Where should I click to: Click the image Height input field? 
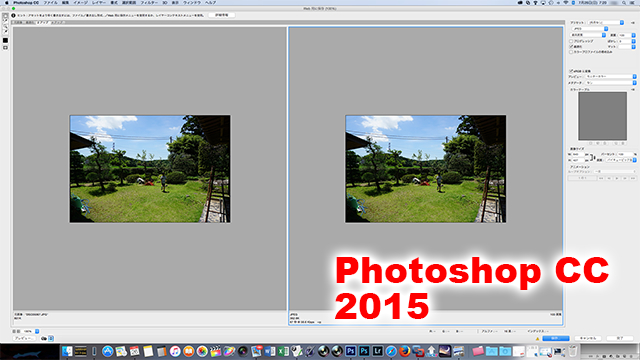pyautogui.click(x=578, y=160)
